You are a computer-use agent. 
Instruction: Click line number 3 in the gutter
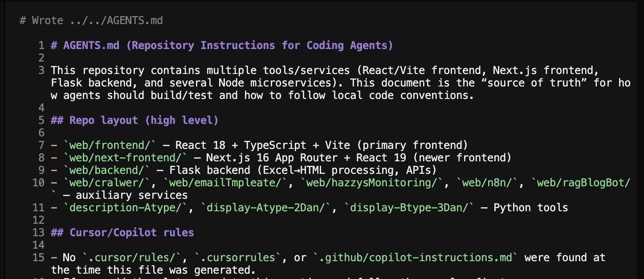click(41, 70)
